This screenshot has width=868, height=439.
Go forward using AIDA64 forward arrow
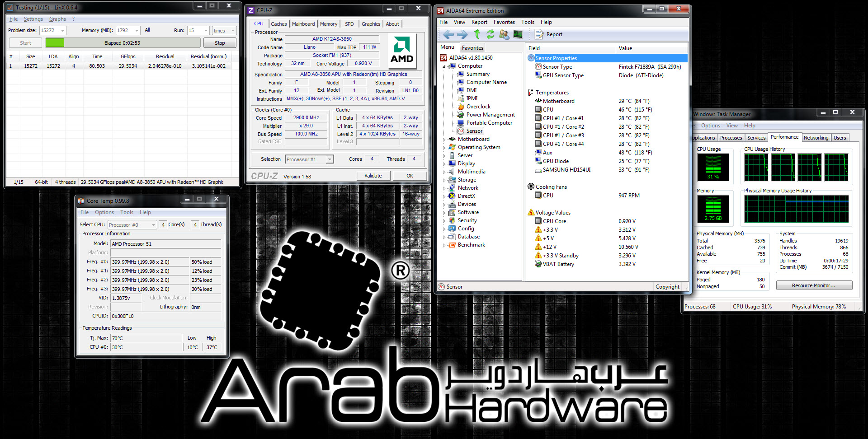point(462,34)
